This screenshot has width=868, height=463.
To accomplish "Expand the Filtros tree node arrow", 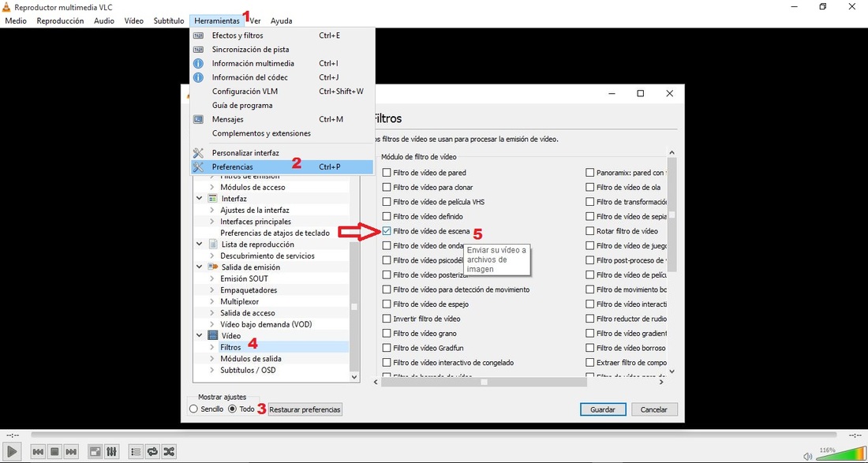I will pos(212,347).
